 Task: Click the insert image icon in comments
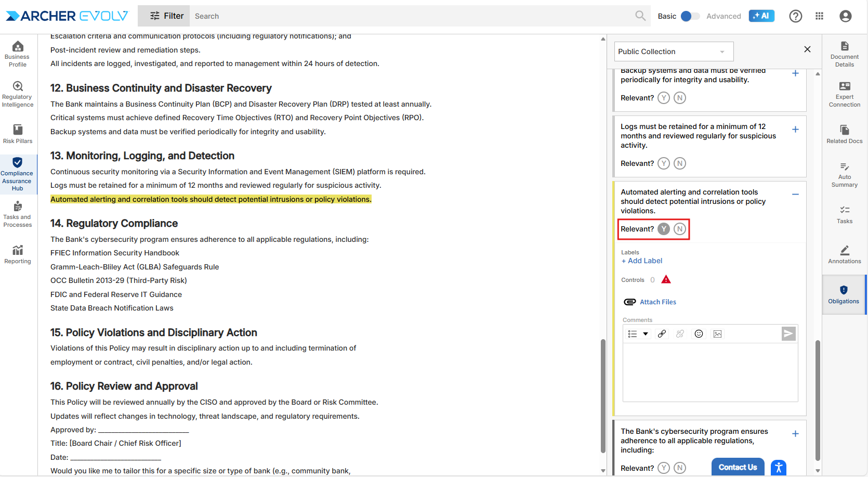click(x=717, y=334)
